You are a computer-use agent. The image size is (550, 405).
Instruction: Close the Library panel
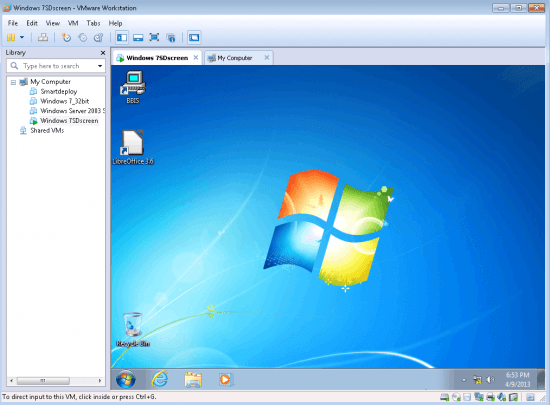pyautogui.click(x=103, y=53)
